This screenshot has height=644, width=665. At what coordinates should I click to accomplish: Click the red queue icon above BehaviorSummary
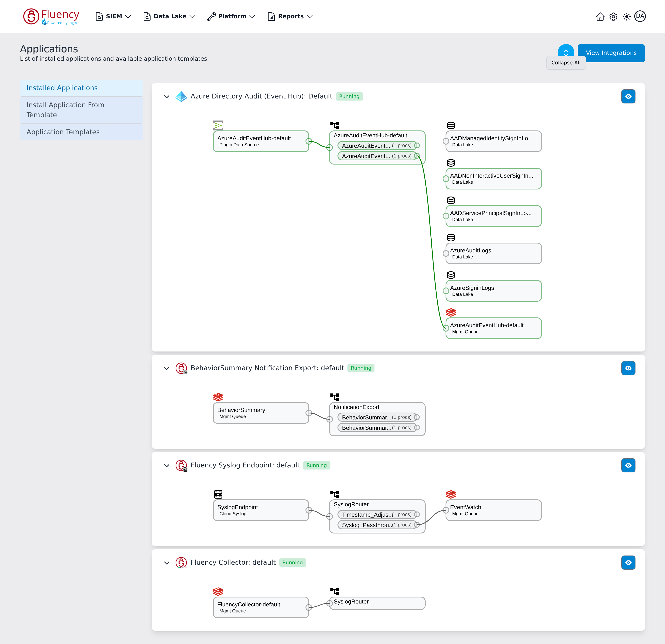pos(218,397)
